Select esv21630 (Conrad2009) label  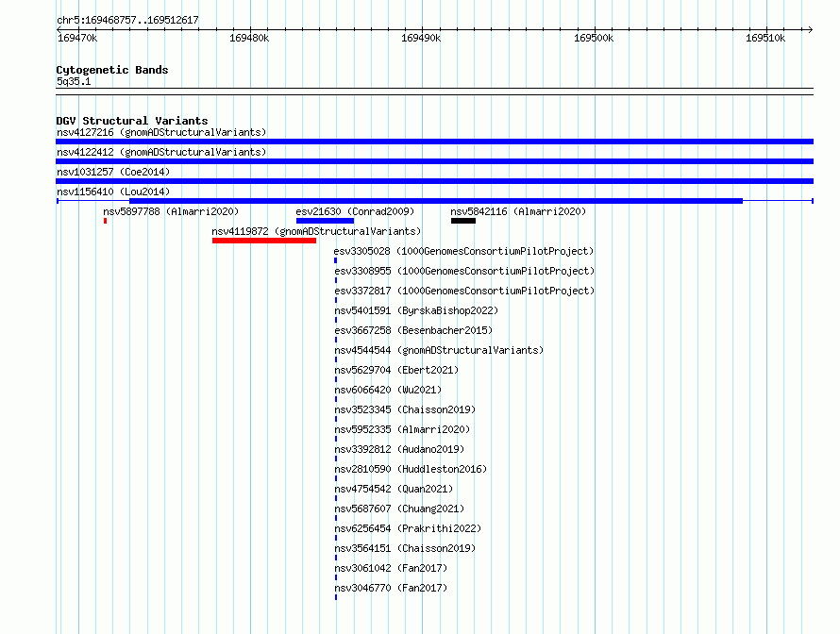click(x=355, y=211)
